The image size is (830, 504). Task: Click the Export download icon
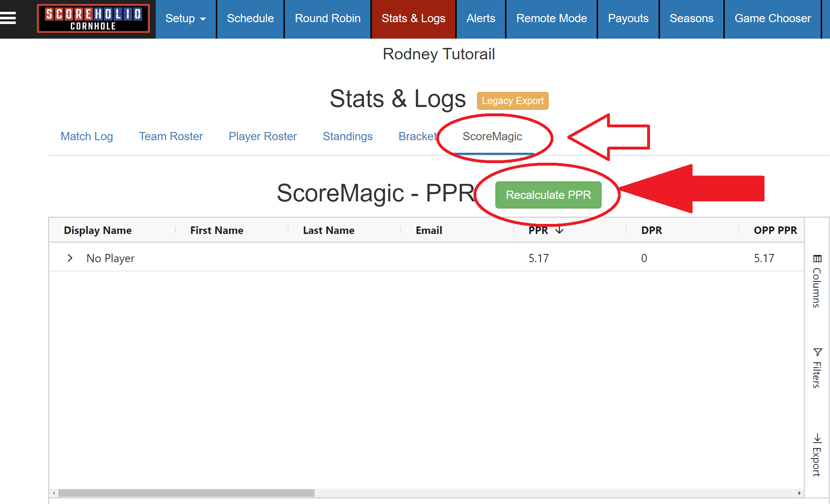click(x=817, y=439)
